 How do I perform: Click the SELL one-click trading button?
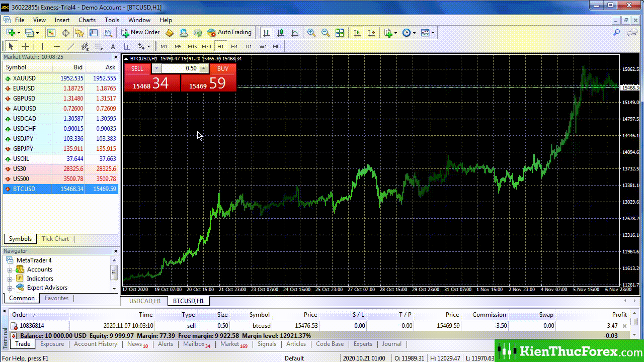point(137,69)
